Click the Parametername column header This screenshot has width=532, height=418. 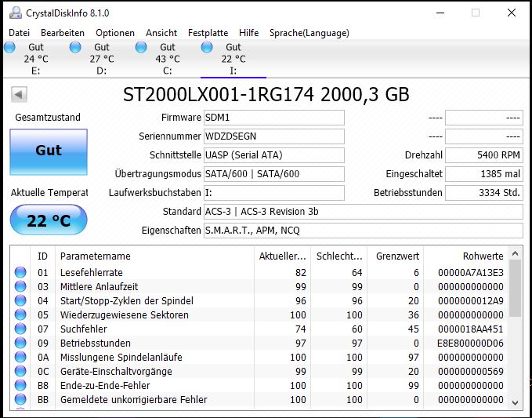pyautogui.click(x=154, y=256)
